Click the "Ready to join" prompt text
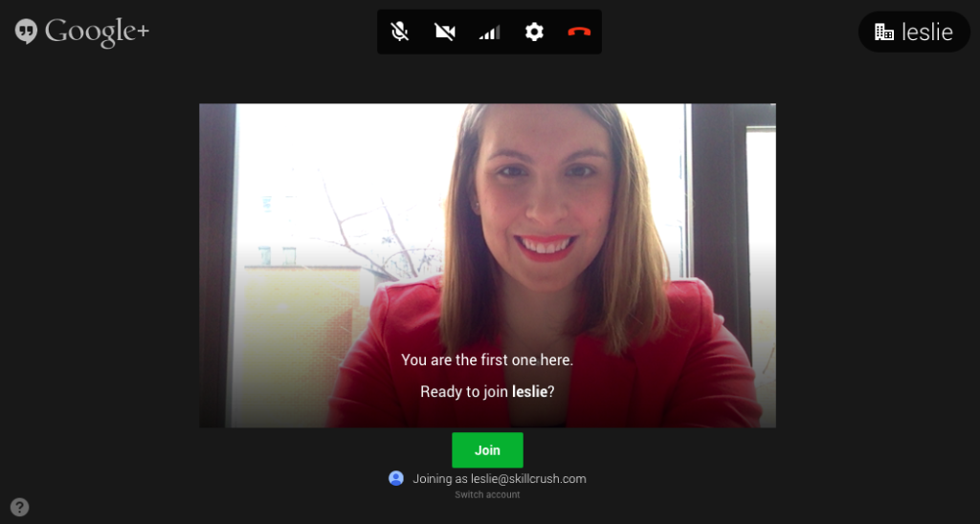 point(465,392)
